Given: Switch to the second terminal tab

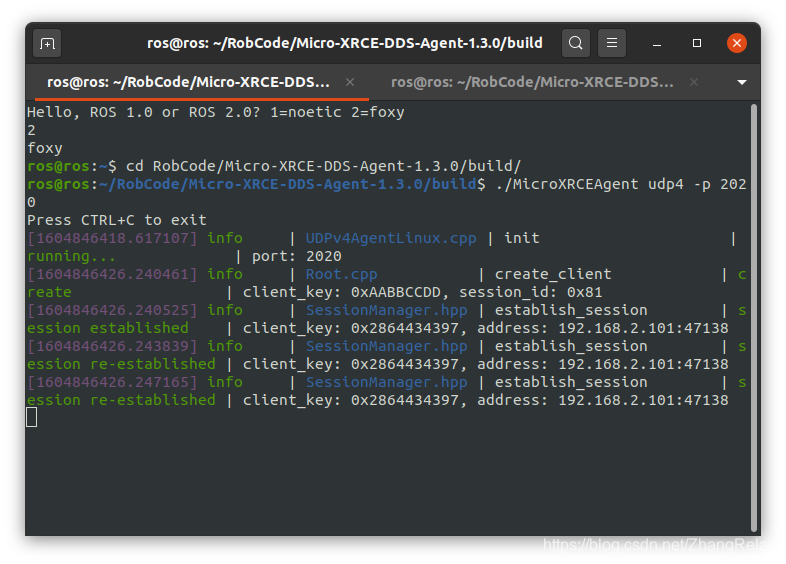Looking at the screenshot, I should point(532,82).
